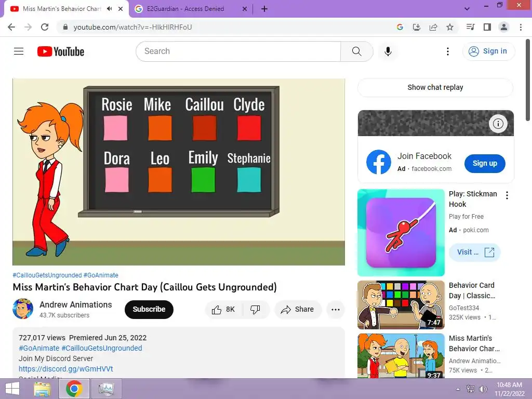Open YouTube settings three-dot menu
This screenshot has height=399, width=532.
pos(447,51)
